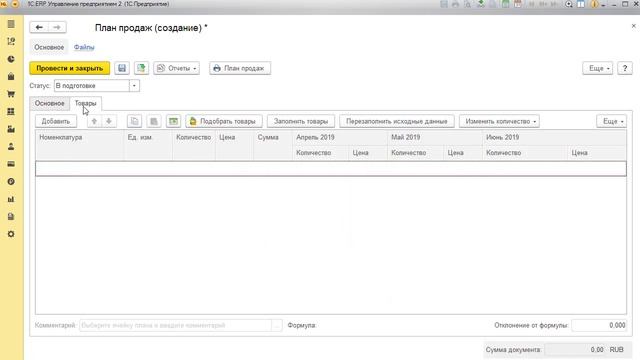The image size is (640, 360).
Task: Open the pie chart section in sidebar
Action: point(11,59)
